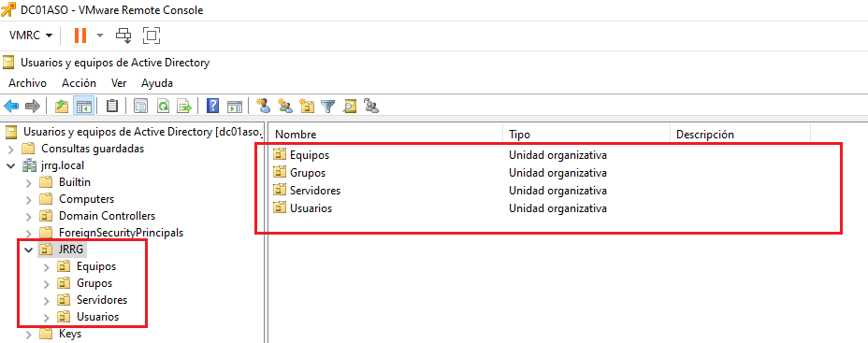Image resolution: width=868 pixels, height=343 pixels.
Task: Expand the ForeignSecurityPrincipals node
Action: pos(29,233)
